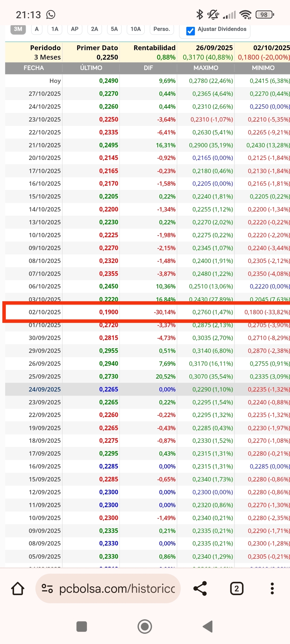
Task: Toggle the Ajustar Dividendos checkbox
Action: point(190,31)
